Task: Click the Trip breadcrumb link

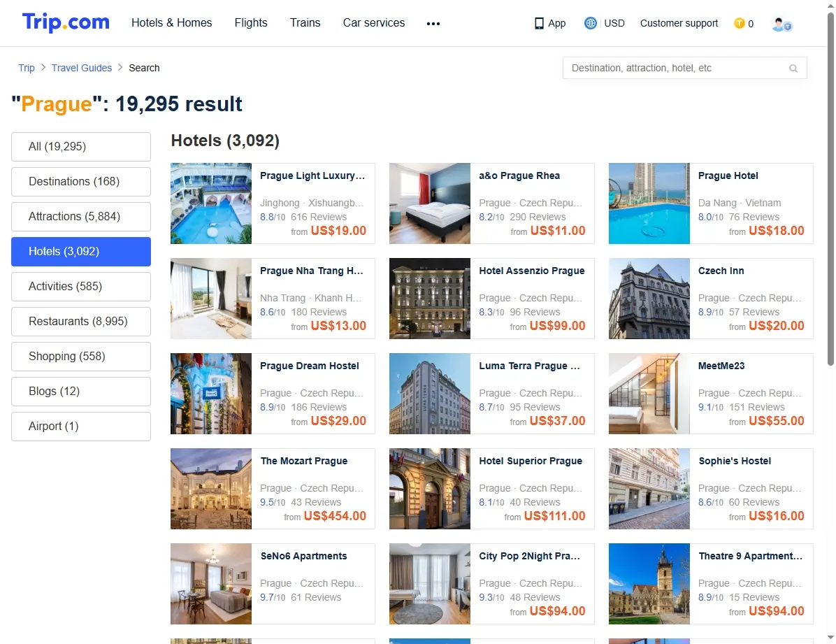Action: pyautogui.click(x=26, y=68)
